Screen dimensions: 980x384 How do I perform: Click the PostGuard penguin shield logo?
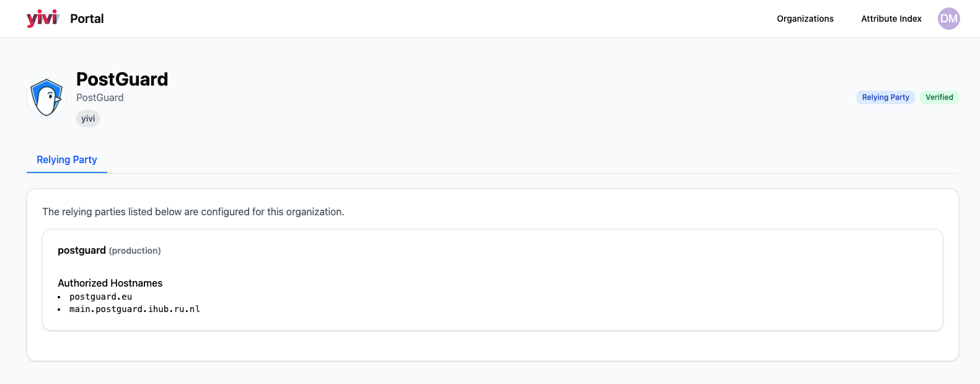tap(47, 97)
